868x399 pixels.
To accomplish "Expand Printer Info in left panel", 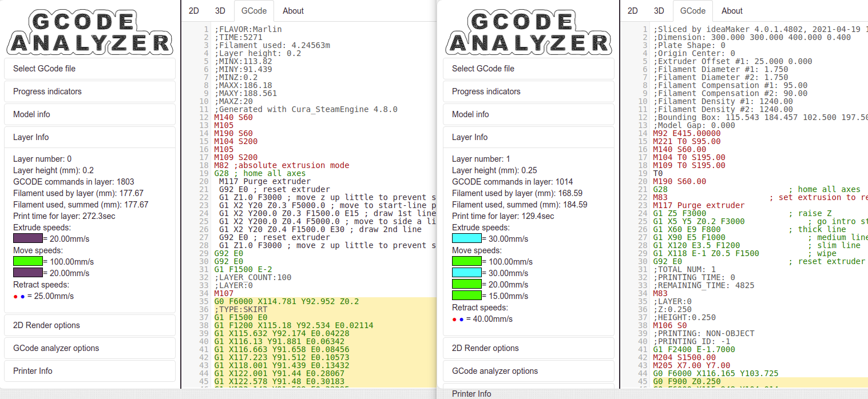I will click(x=90, y=371).
